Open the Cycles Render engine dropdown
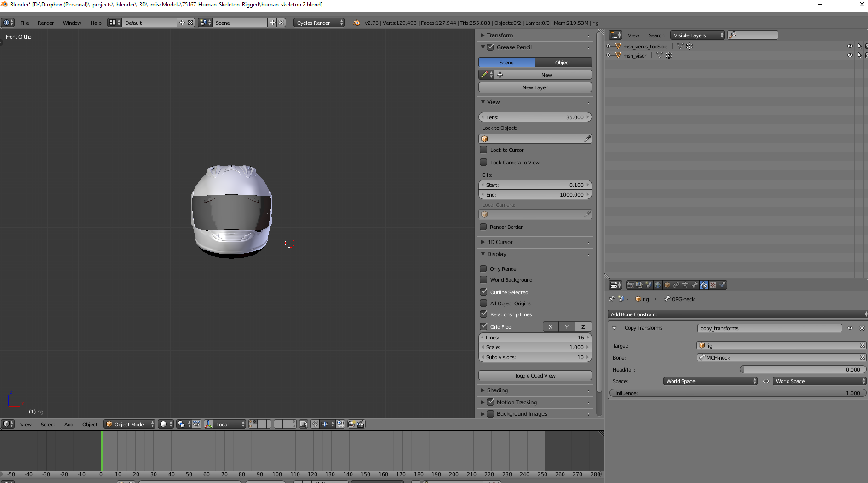 (x=319, y=23)
